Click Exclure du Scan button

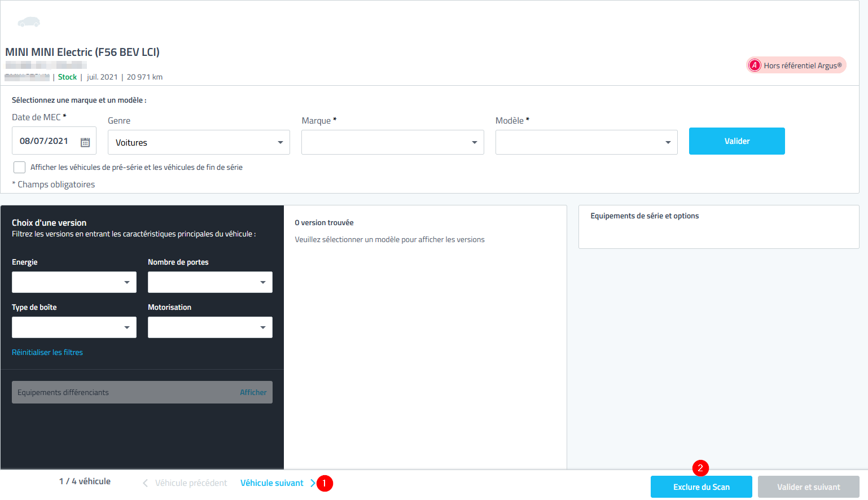(702, 487)
